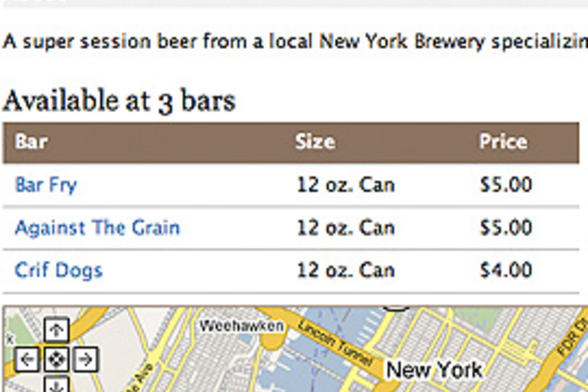Click the New York label on the map

click(434, 370)
